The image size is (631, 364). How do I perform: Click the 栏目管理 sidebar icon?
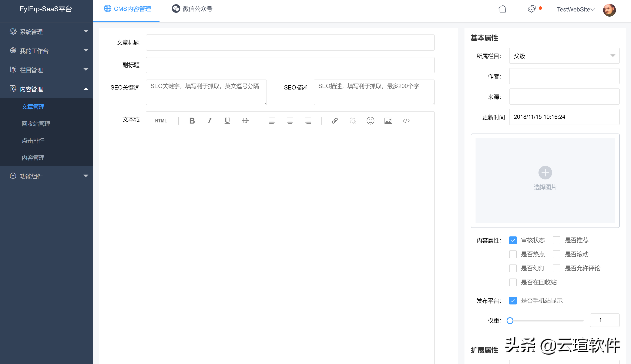coord(13,70)
